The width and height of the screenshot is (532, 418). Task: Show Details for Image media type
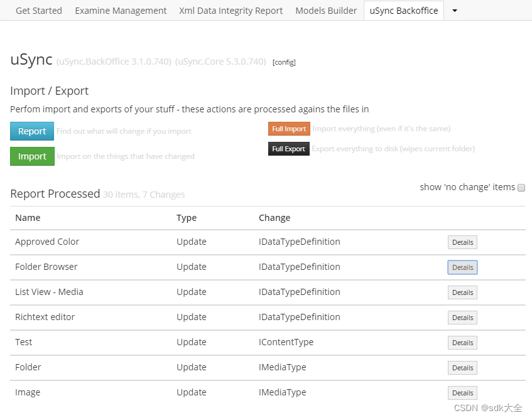click(x=462, y=393)
